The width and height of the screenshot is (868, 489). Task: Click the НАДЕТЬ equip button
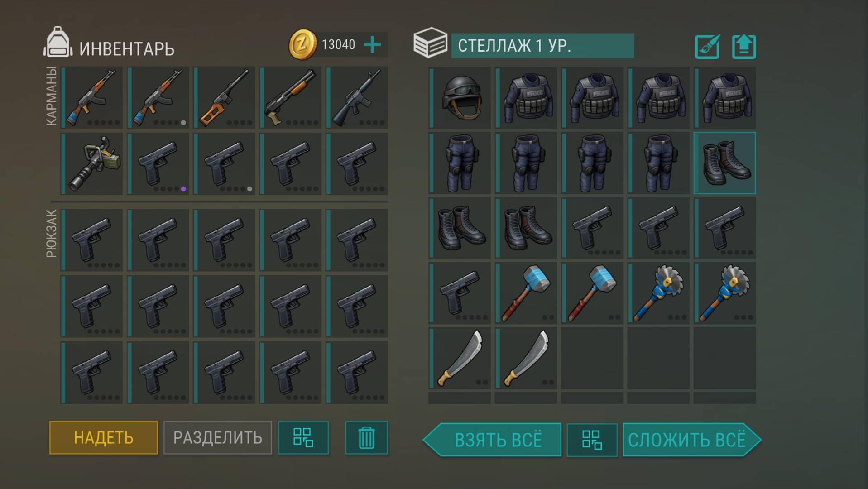click(104, 438)
